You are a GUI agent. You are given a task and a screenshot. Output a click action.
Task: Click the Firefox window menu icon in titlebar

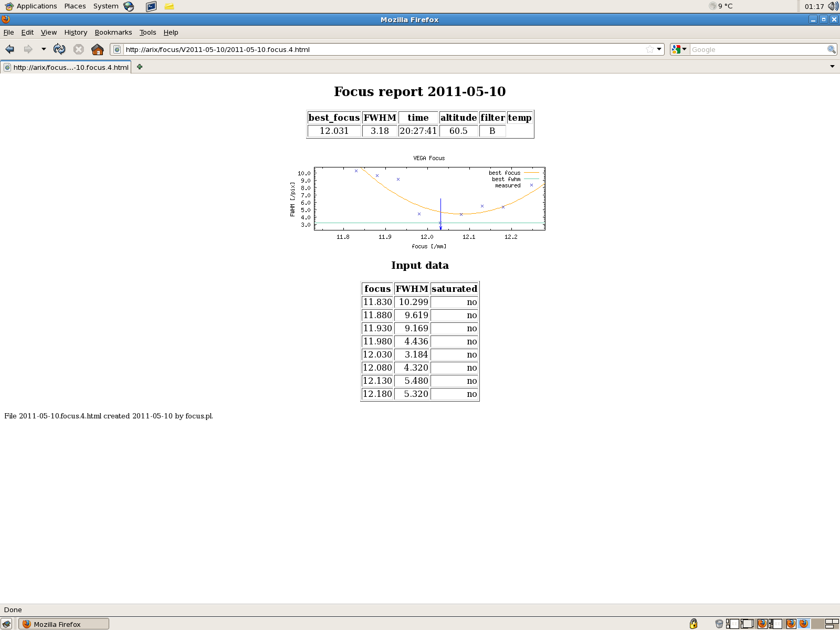[6, 19]
